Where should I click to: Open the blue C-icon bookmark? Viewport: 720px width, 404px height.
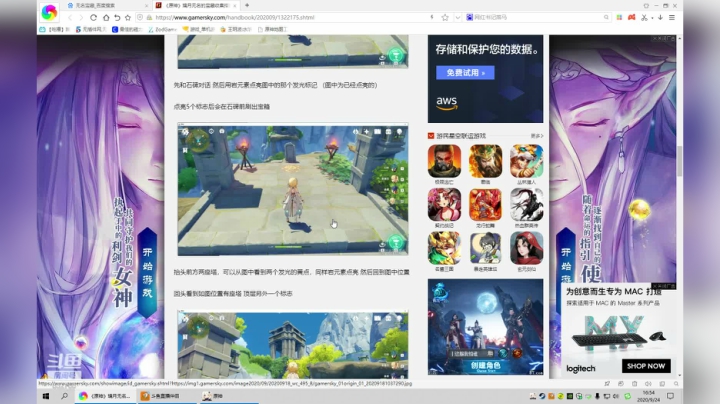click(127, 29)
